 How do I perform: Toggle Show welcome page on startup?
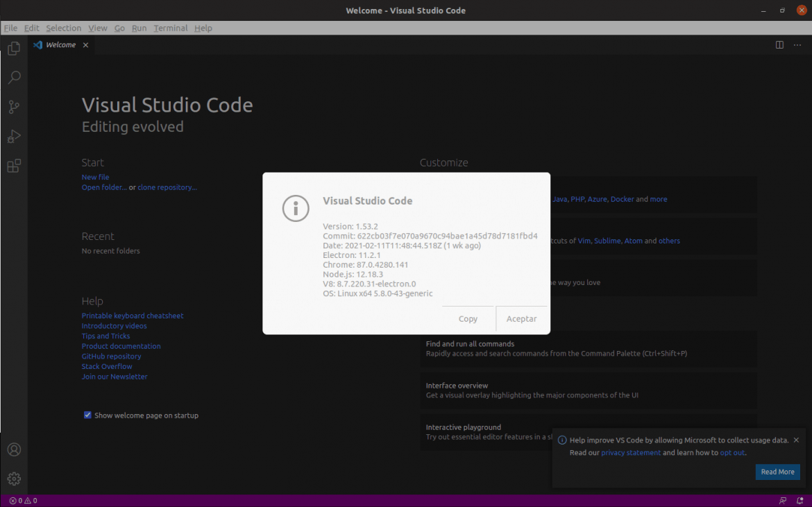click(87, 415)
